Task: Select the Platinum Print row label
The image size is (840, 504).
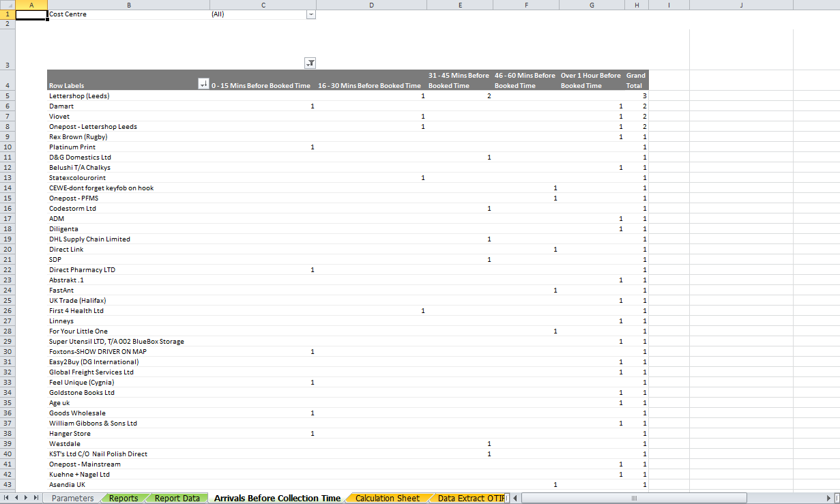Action: tap(128, 147)
